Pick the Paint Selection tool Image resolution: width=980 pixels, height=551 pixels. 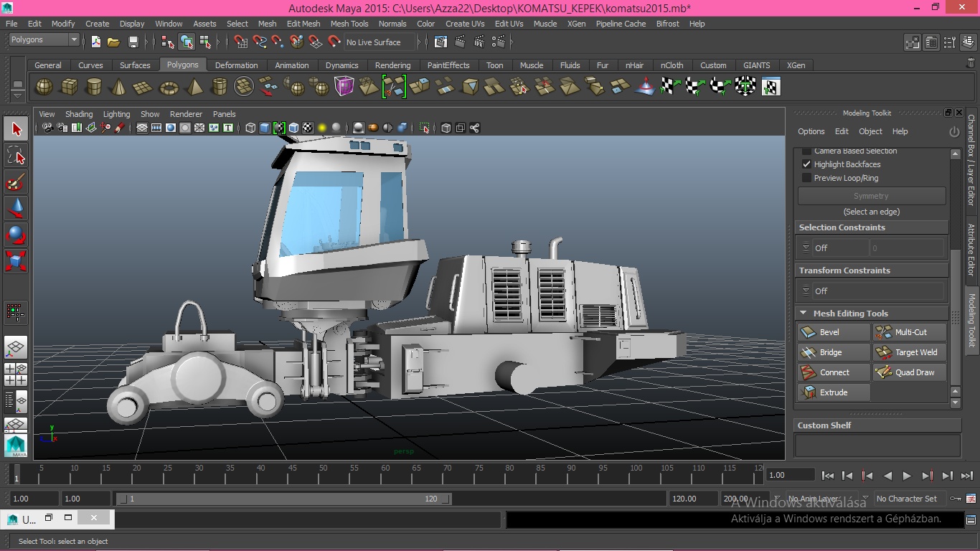pyautogui.click(x=16, y=182)
